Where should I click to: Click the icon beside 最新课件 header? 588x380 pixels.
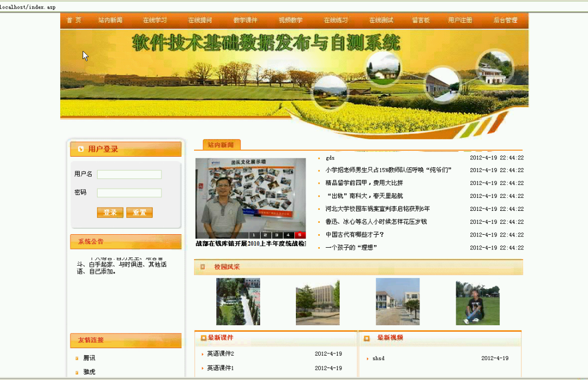(x=203, y=338)
